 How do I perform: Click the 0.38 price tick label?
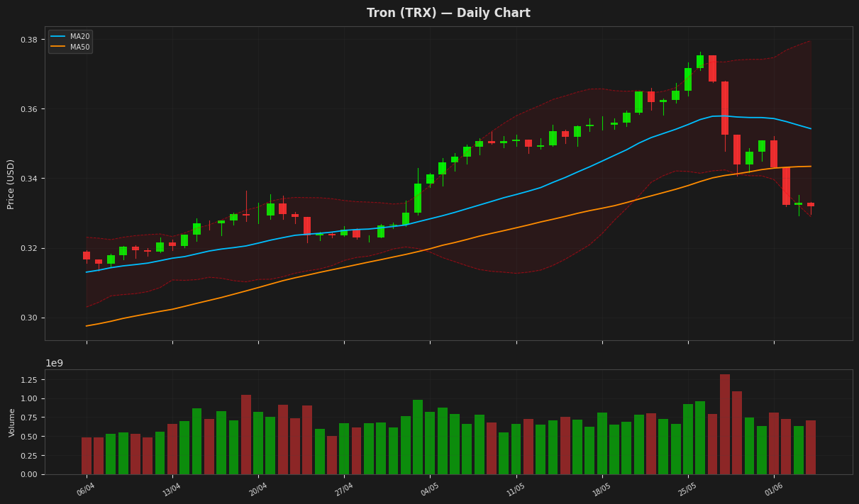click(x=28, y=40)
